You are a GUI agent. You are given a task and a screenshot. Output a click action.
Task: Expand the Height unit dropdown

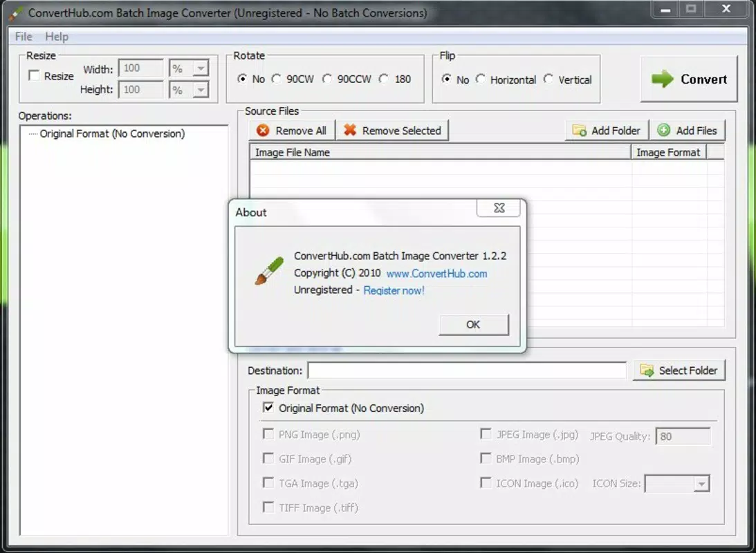click(201, 90)
